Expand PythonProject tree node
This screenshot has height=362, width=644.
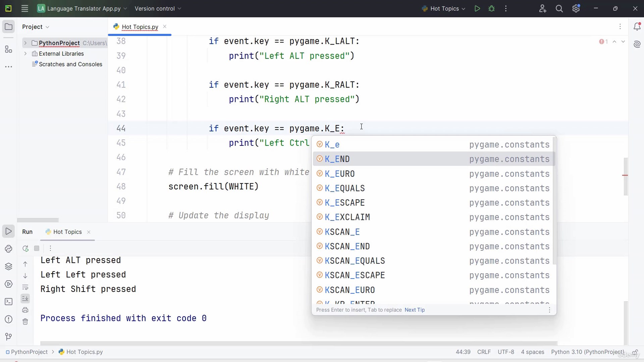coord(25,43)
